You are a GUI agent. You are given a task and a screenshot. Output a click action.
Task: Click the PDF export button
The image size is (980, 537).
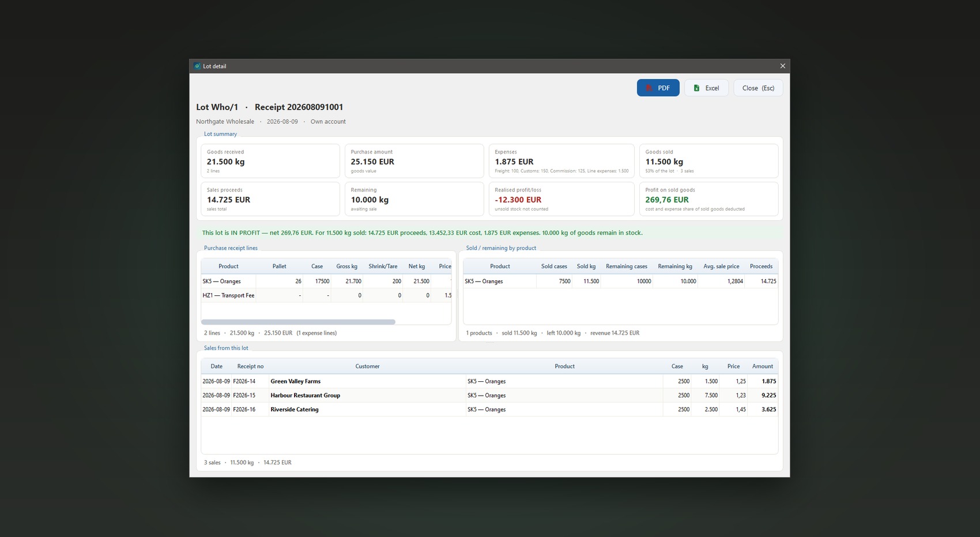click(658, 88)
